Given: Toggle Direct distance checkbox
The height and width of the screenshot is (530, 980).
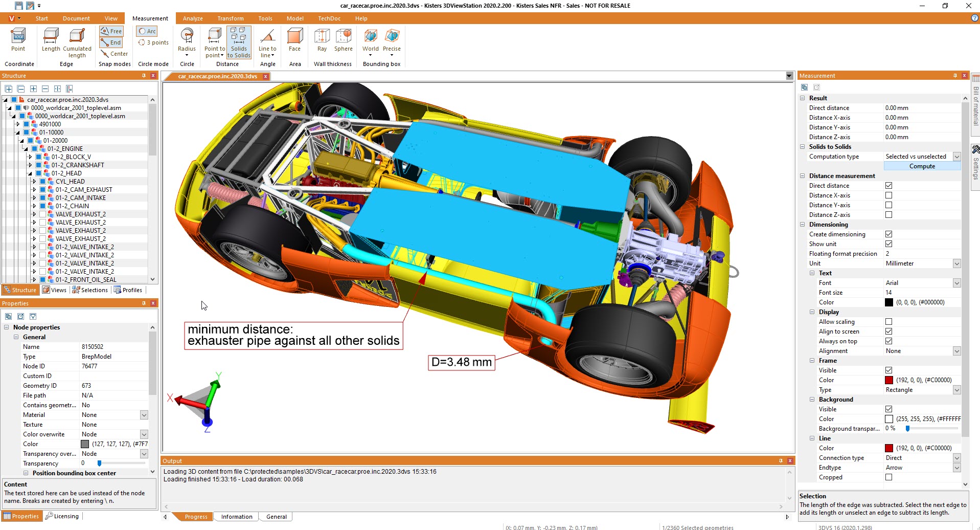Looking at the screenshot, I should 888,186.
